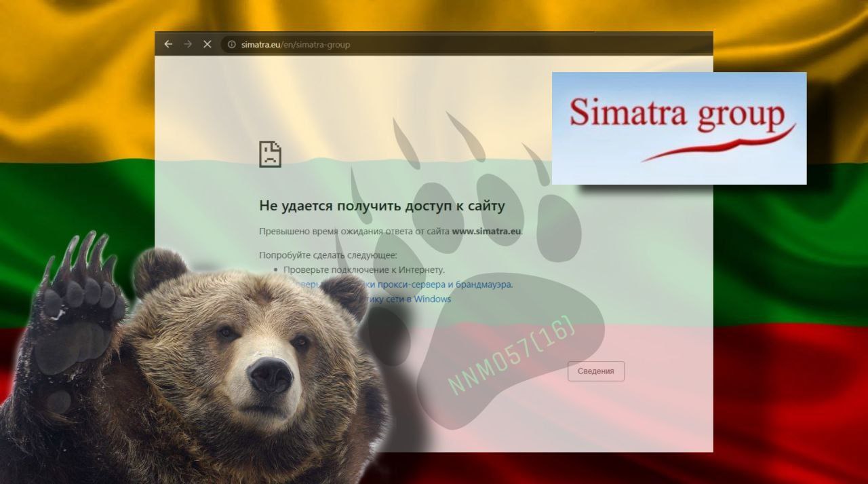
Task: Stop page loading with X button
Action: click(208, 44)
